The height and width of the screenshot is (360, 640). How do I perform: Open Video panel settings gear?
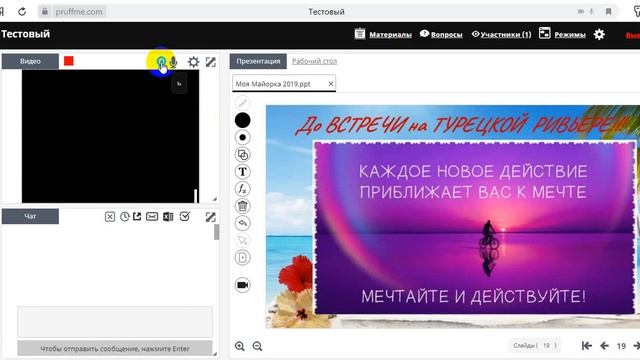coord(193,62)
